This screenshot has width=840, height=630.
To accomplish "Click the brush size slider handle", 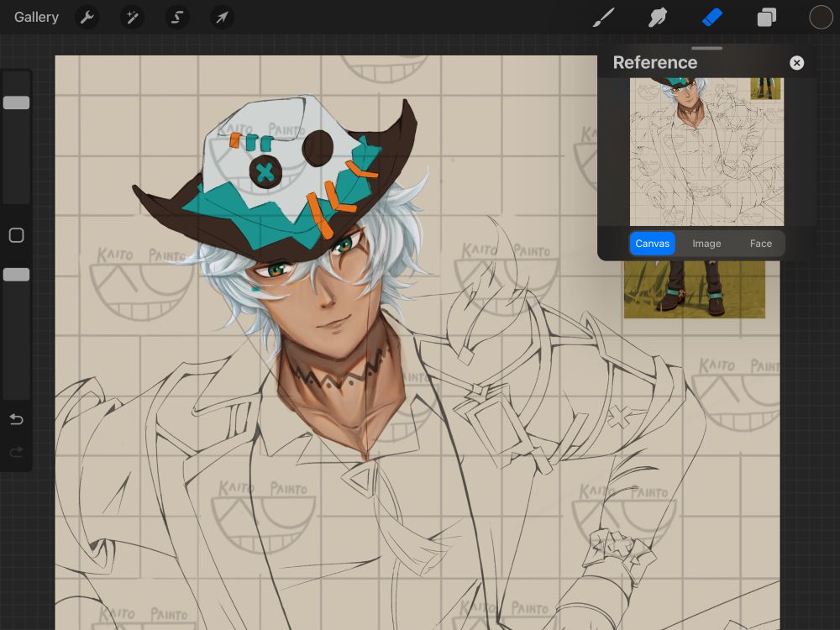I will [16, 102].
